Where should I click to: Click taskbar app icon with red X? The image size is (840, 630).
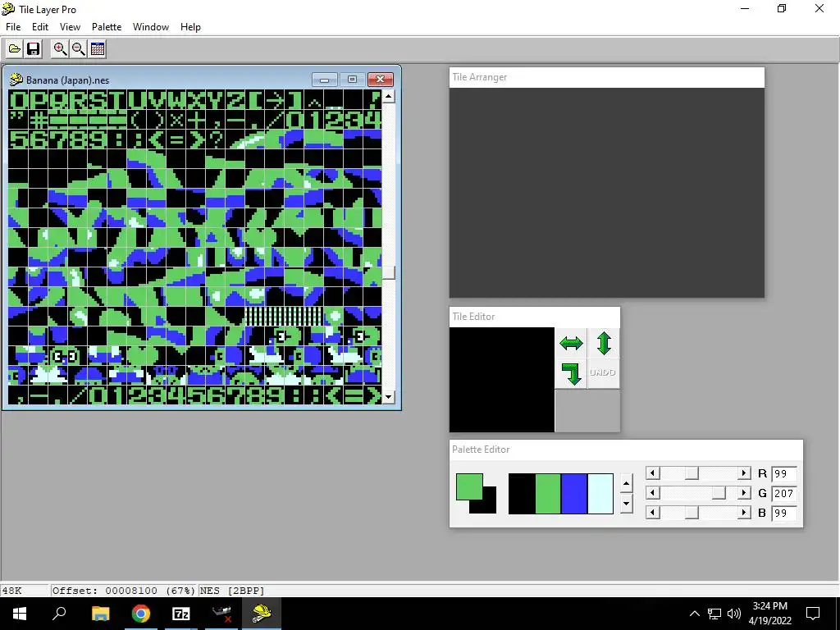pos(221,614)
